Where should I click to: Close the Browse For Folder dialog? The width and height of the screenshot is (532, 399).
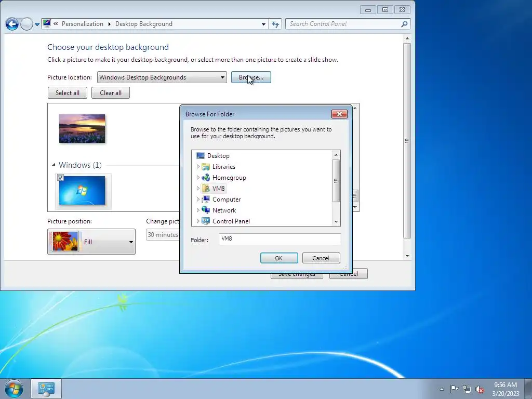tap(339, 114)
